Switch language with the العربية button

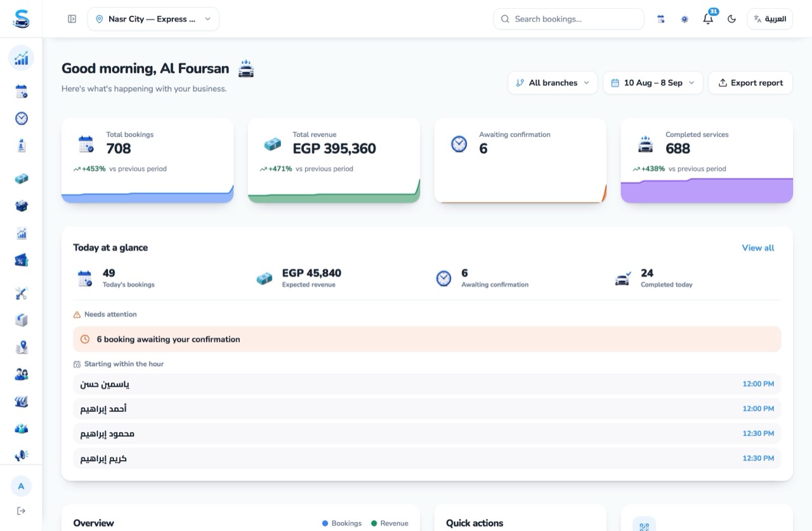click(x=770, y=19)
